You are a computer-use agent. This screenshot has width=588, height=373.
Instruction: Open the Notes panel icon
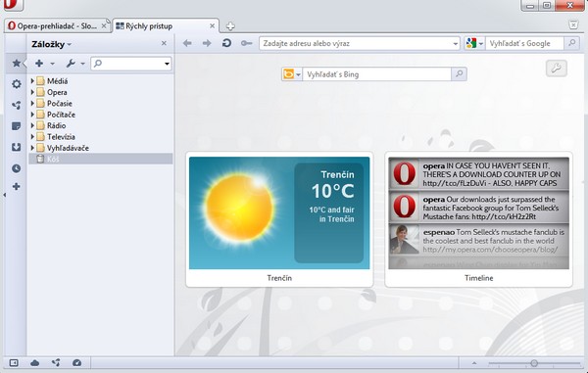pyautogui.click(x=16, y=126)
